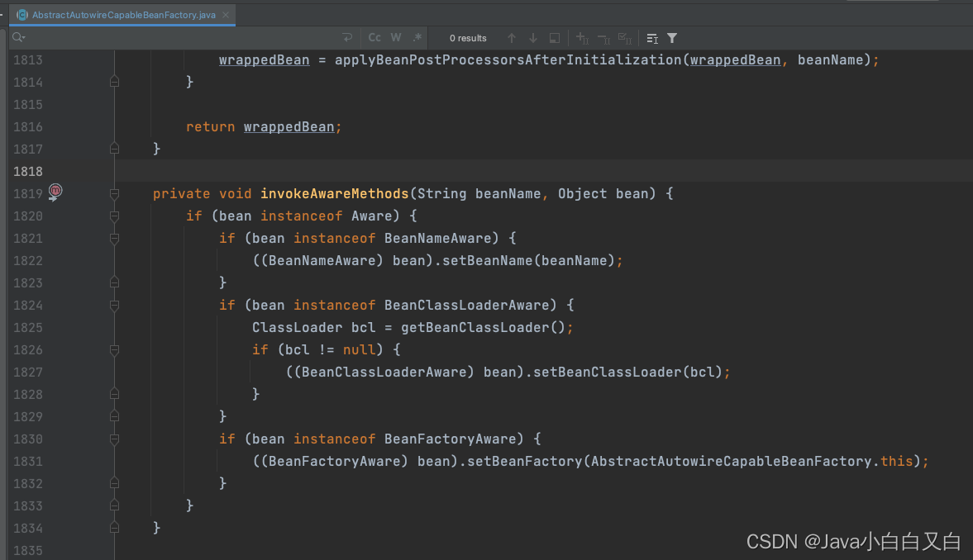
Task: Enable whole-words (W) search matching
Action: coord(395,37)
